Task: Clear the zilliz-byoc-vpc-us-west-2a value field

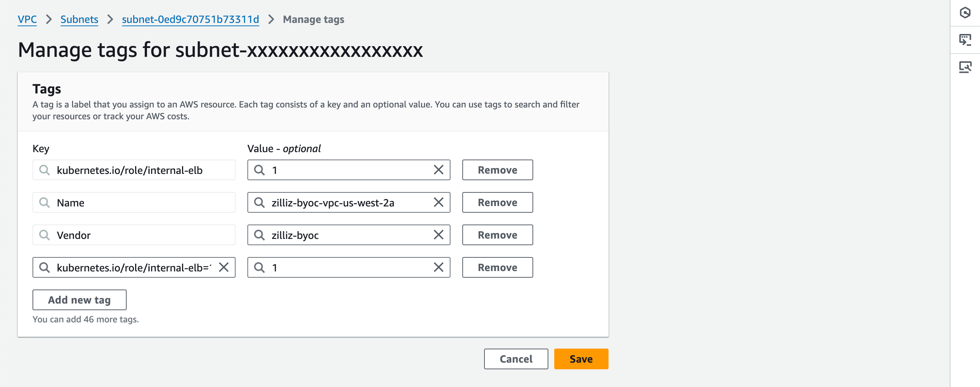Action: click(x=438, y=202)
